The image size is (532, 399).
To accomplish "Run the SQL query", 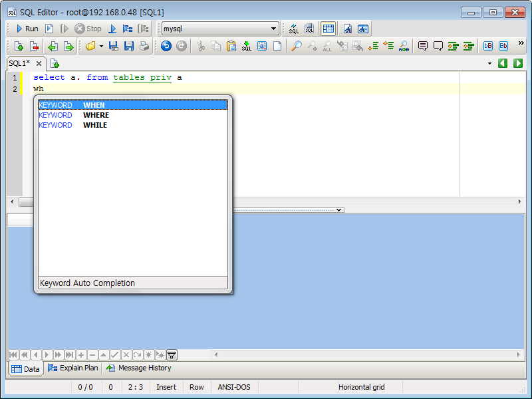I will tap(27, 29).
